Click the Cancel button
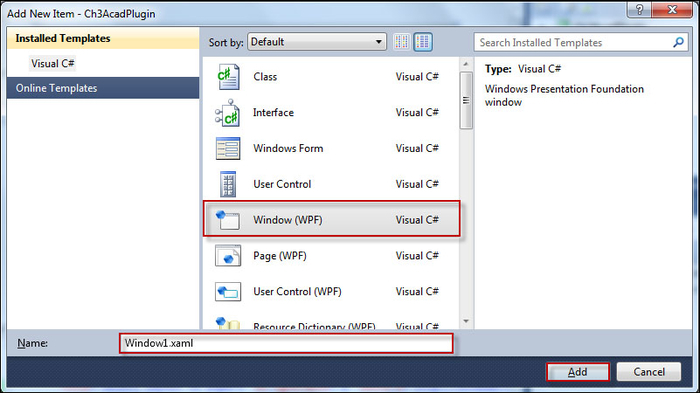Screen dimensions: 700x393 649,372
